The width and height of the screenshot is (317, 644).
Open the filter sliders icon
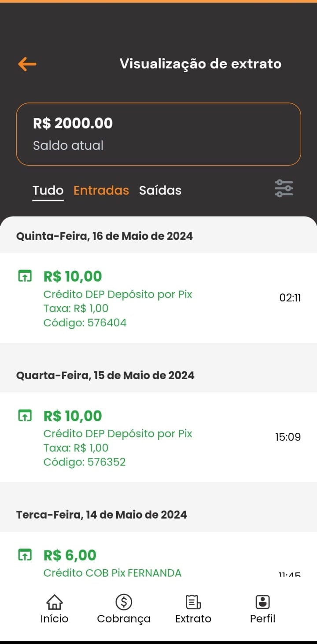click(x=284, y=188)
